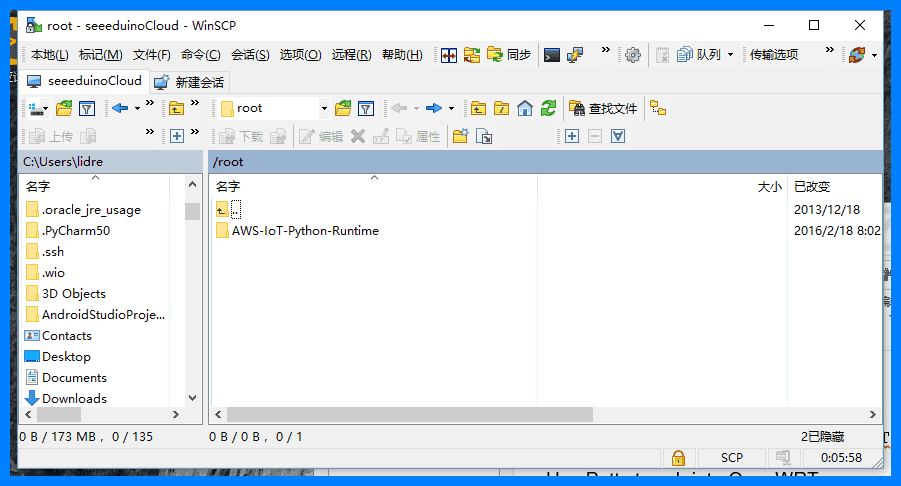Open session in PuTTY icon

click(x=575, y=55)
